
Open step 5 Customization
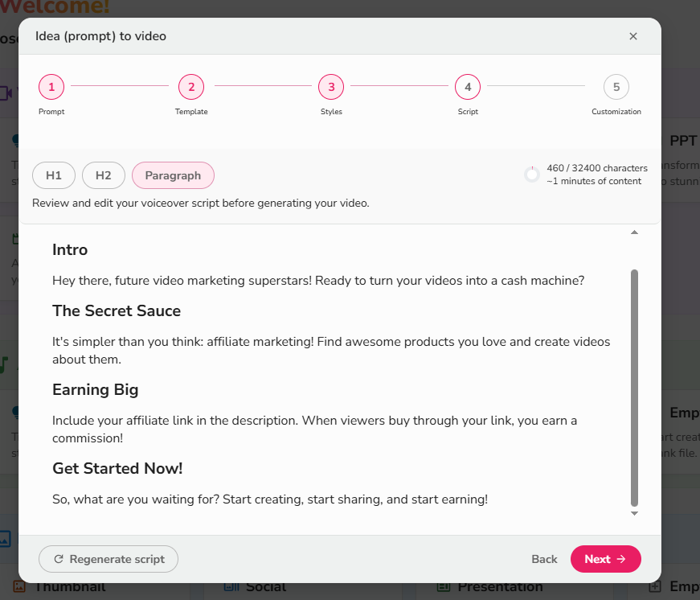coord(616,87)
